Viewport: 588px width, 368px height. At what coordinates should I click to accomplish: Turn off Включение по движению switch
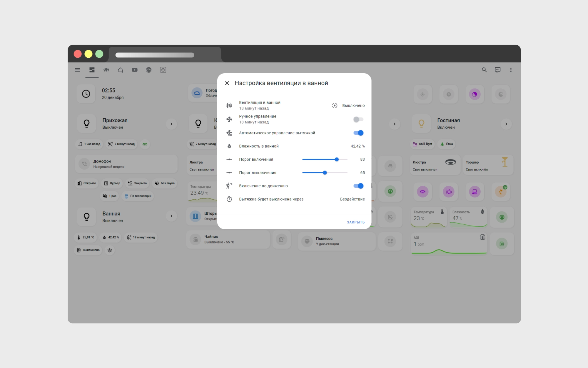click(x=358, y=186)
